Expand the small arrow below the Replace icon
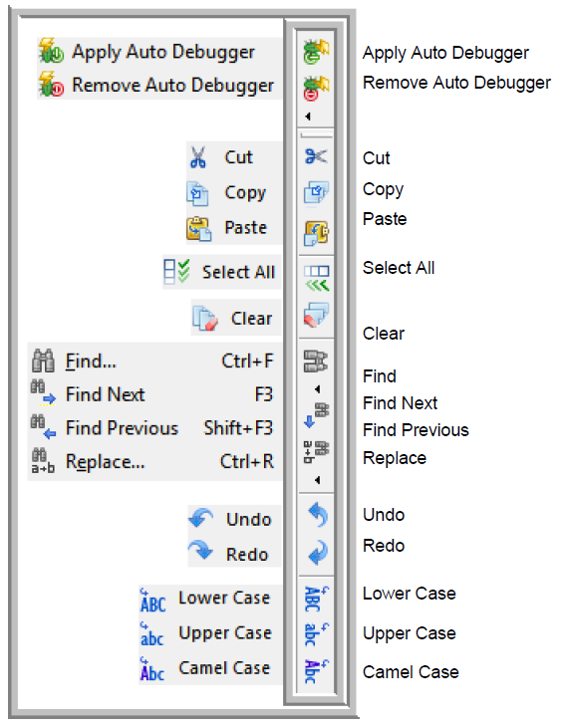The width and height of the screenshot is (563, 728). click(x=317, y=480)
